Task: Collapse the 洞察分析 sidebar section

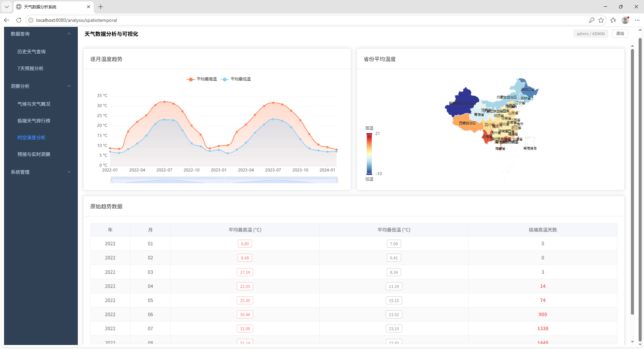Action: coord(41,86)
